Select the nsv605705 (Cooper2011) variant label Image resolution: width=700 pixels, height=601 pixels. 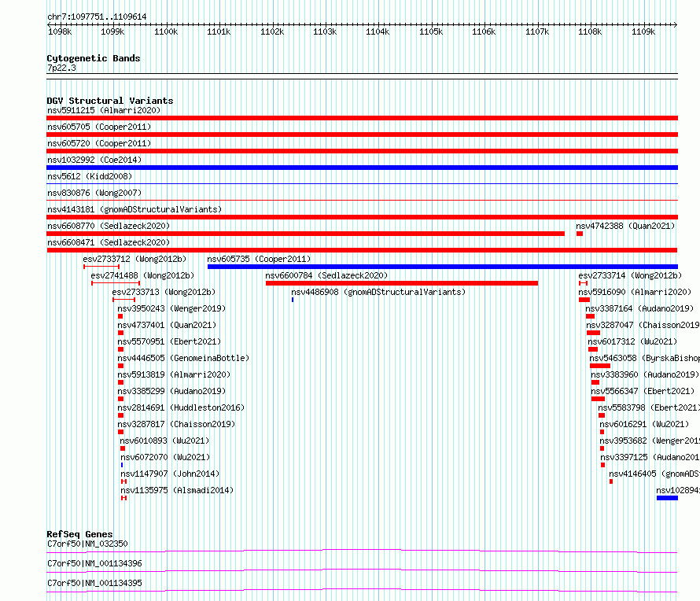tap(99, 127)
